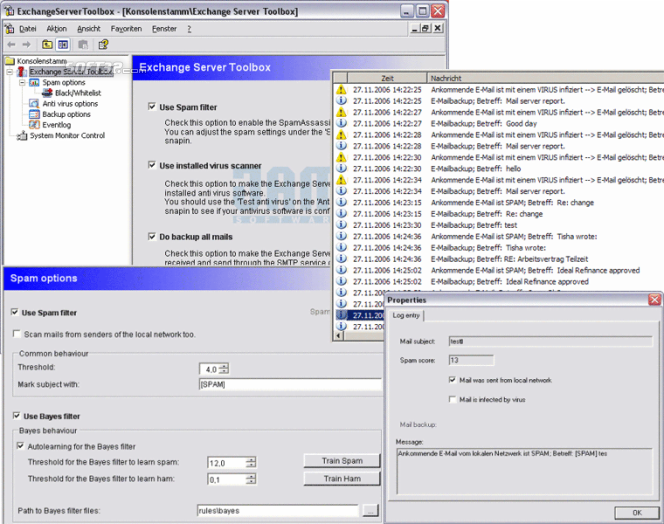Toggle Use Spam filter in Spam options
Image resolution: width=664 pixels, height=524 pixels.
(x=15, y=312)
